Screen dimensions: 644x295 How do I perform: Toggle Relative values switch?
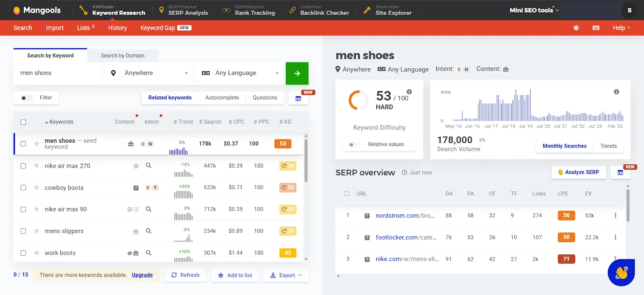click(x=354, y=145)
